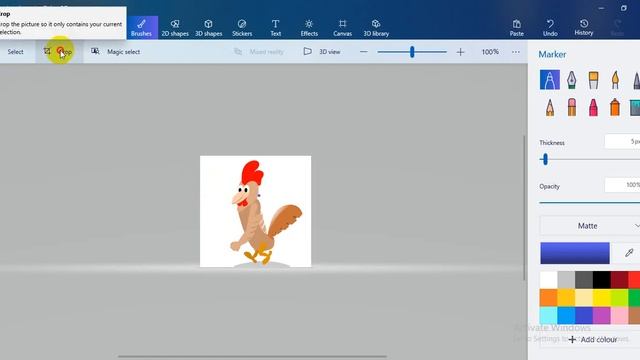Toggle 3D view
The image size is (640, 360).
pyautogui.click(x=322, y=52)
